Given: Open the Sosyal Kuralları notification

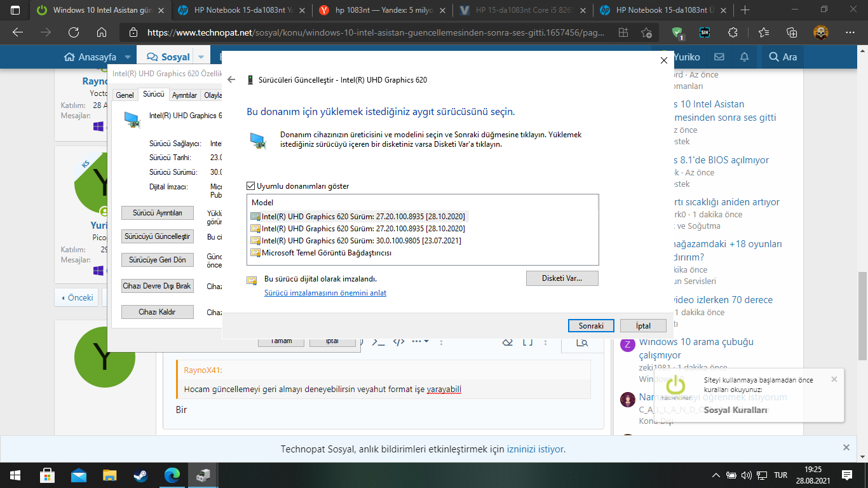Looking at the screenshot, I should (735, 410).
